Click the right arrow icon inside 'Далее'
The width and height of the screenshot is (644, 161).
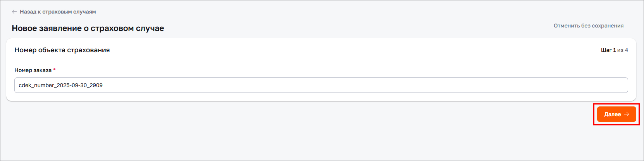coord(627,114)
